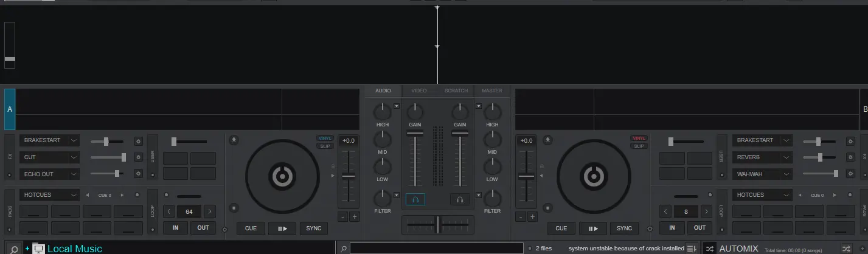Open settings for deck A BRAKESTART effect
Screen dimensions: 868x254
coord(138,141)
